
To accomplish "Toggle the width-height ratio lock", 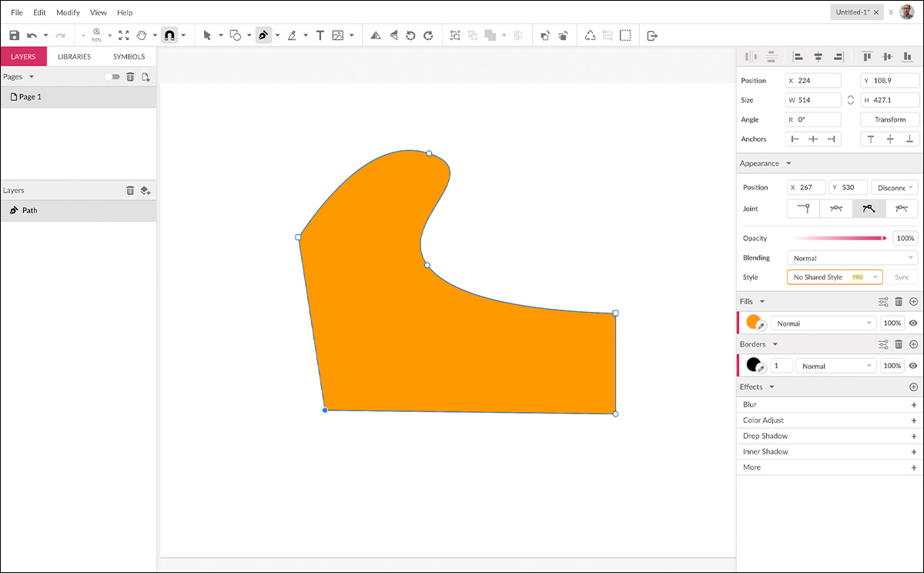I will (x=851, y=100).
